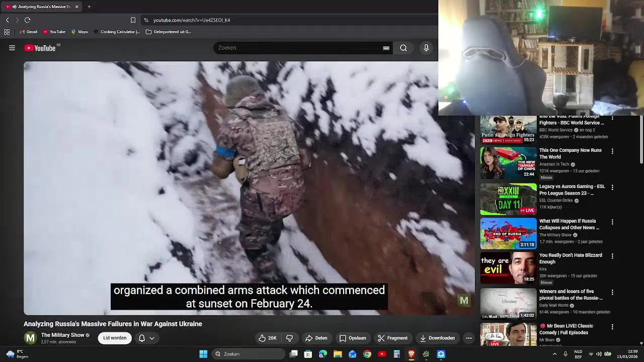Open 'The Military Show' channel name link
This screenshot has width=644, height=362.
(x=62, y=335)
